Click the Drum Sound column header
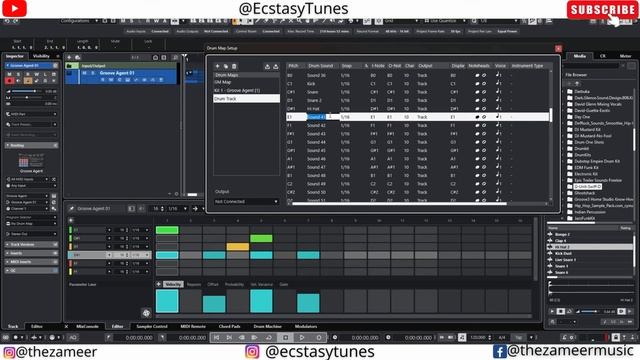 (321, 66)
